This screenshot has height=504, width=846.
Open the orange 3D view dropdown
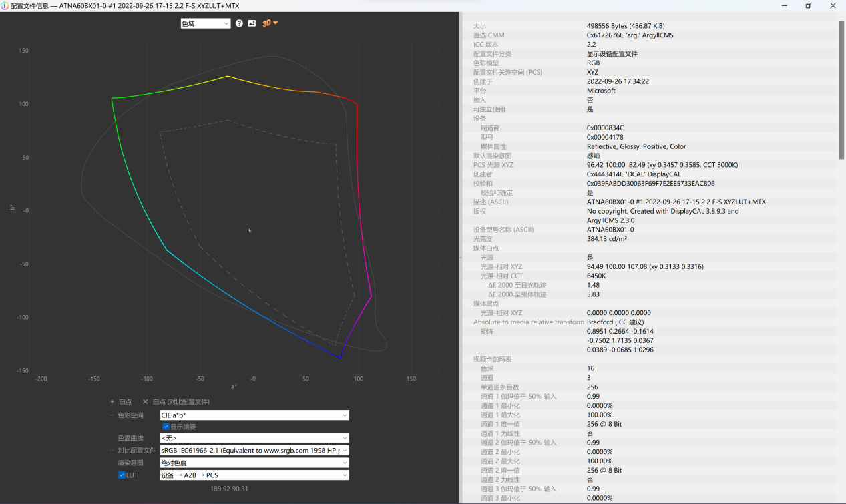pos(270,23)
